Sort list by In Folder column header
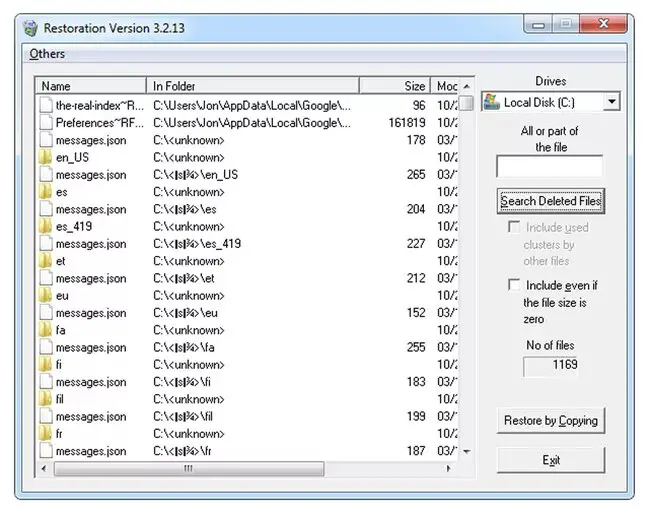 coord(252,86)
